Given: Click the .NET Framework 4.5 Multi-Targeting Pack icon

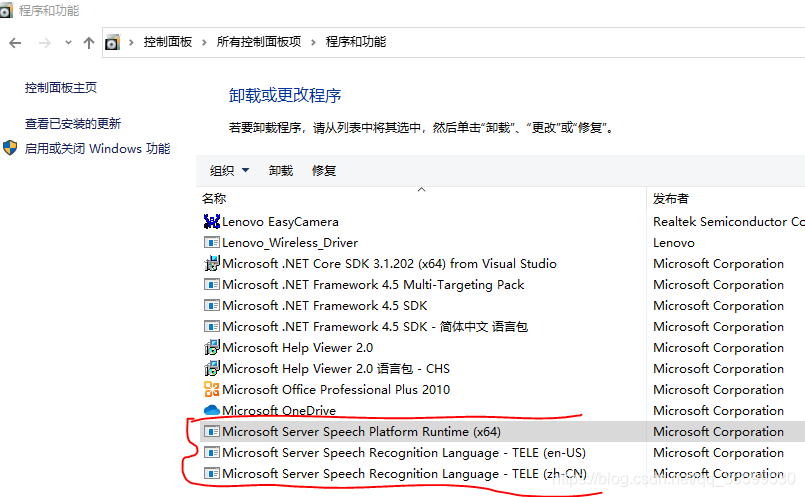Looking at the screenshot, I should click(212, 284).
